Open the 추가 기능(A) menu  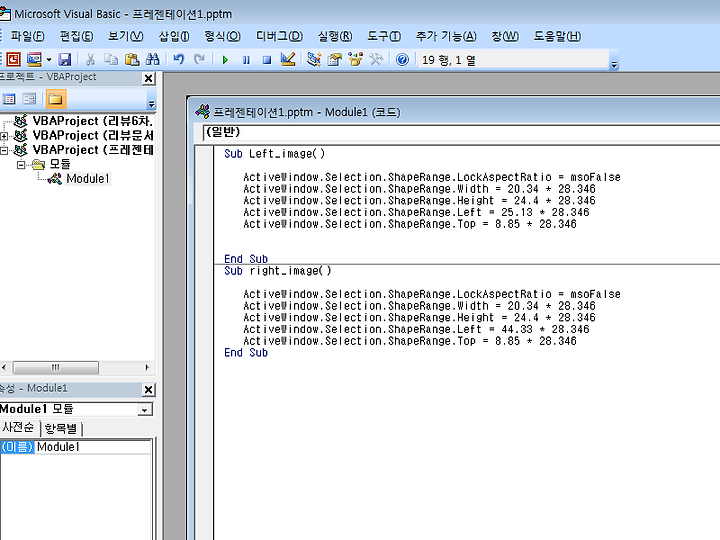click(x=446, y=36)
